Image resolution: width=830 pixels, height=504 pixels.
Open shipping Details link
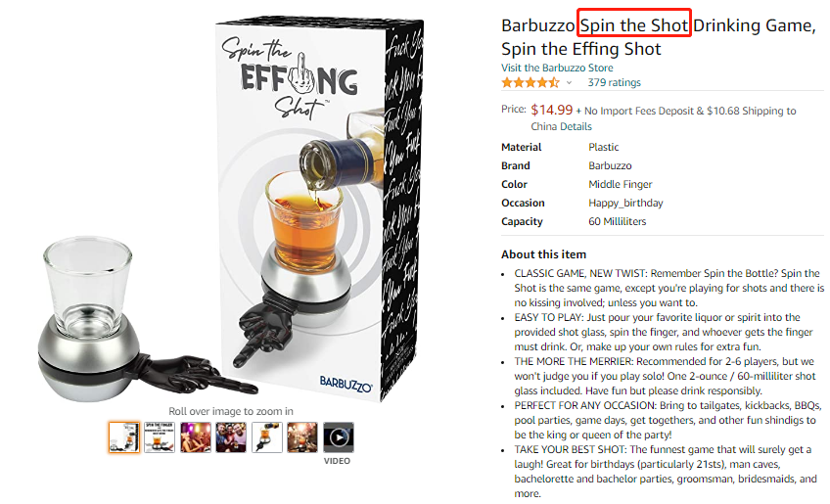pyautogui.click(x=576, y=126)
